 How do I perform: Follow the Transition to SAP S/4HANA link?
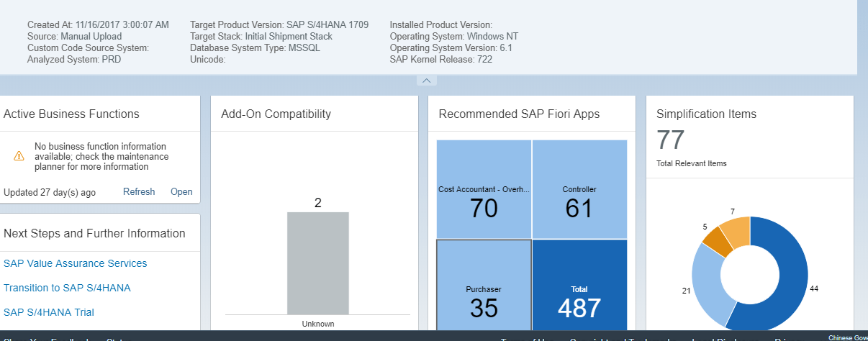click(67, 288)
